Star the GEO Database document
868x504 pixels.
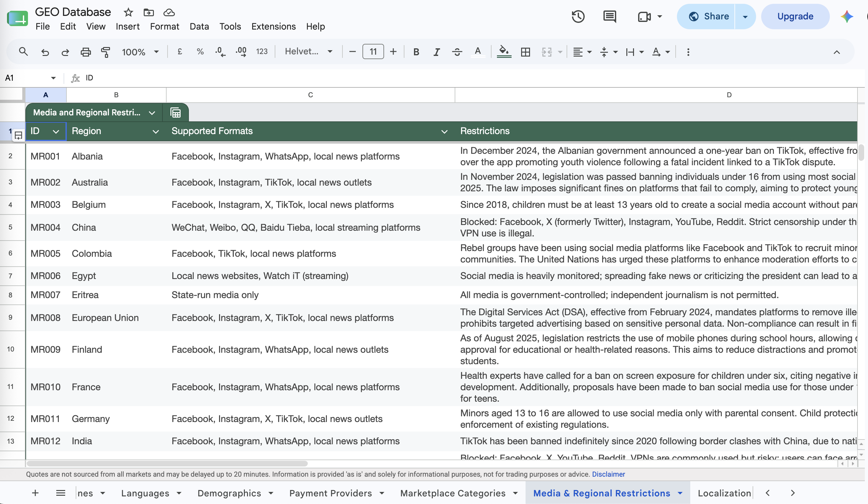coord(128,12)
